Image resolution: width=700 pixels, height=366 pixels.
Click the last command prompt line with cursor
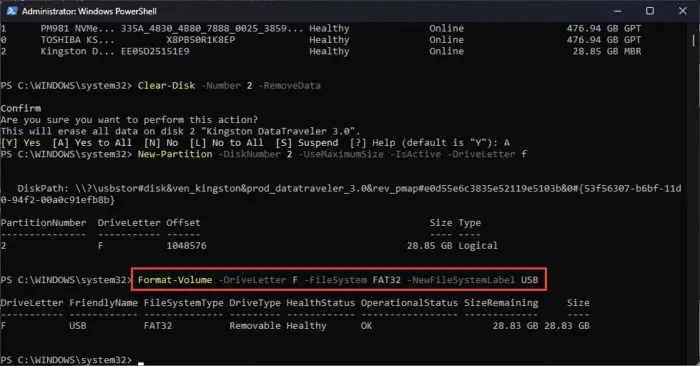(x=72, y=360)
